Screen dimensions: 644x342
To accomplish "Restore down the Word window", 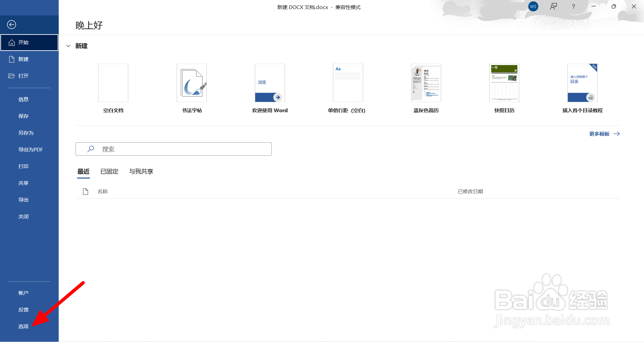I will tap(614, 7).
